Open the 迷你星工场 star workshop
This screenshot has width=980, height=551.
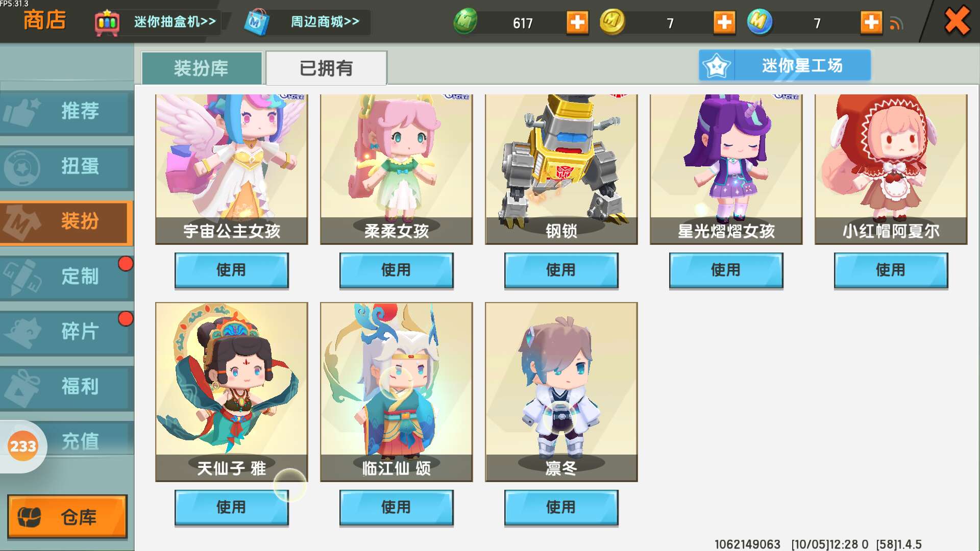785,65
